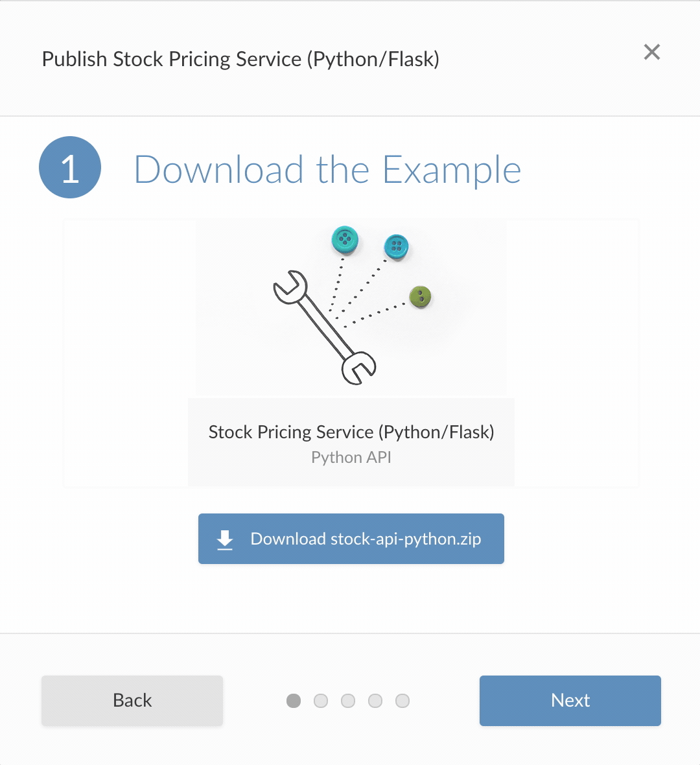Click the Download the Example heading
Image resolution: width=700 pixels, height=765 pixels.
tap(327, 170)
